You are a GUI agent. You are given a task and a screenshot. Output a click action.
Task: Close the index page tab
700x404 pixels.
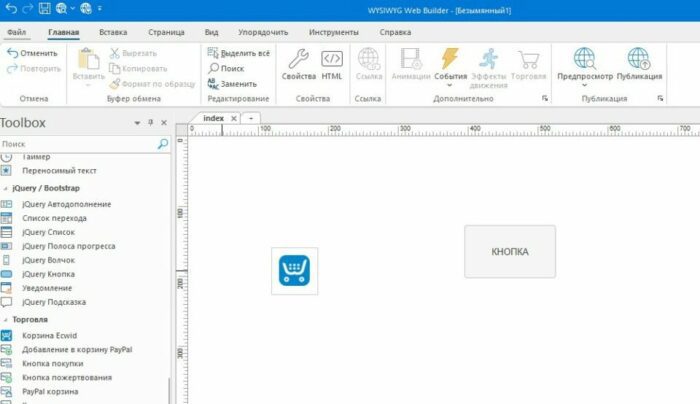click(x=233, y=118)
